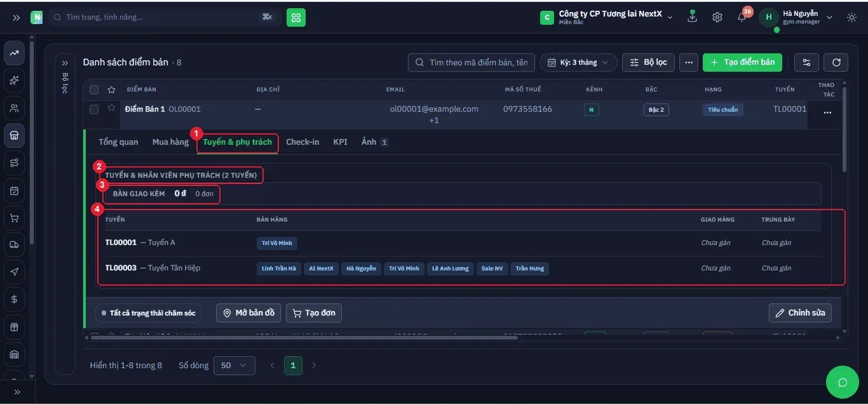Screen dimensions: 868x405
Task: Open the row actions menu for Điểm Bán 1
Action: click(827, 112)
